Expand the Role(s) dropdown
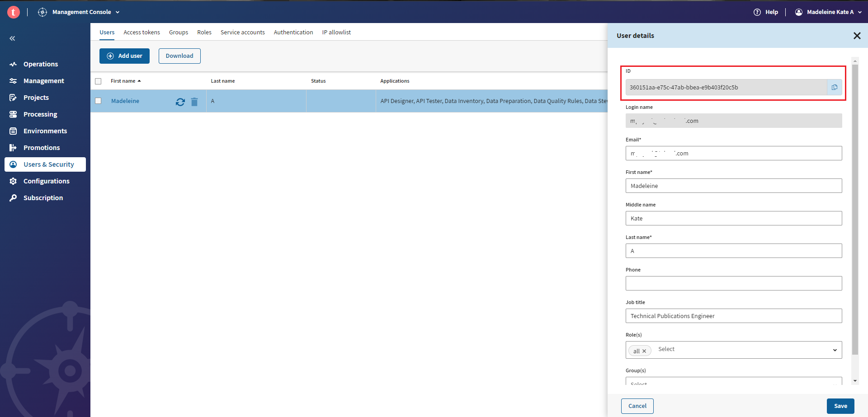The height and width of the screenshot is (417, 868). pyautogui.click(x=835, y=350)
